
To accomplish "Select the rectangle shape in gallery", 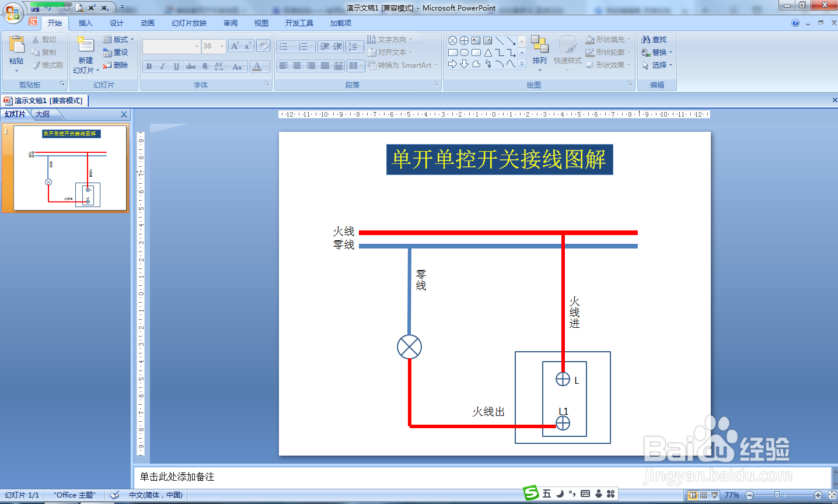I will pyautogui.click(x=452, y=52).
